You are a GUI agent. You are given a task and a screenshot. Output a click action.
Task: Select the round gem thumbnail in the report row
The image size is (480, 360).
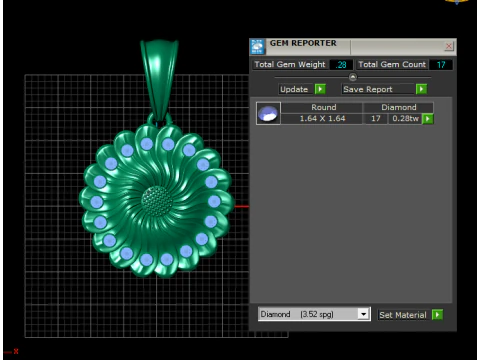(268, 113)
